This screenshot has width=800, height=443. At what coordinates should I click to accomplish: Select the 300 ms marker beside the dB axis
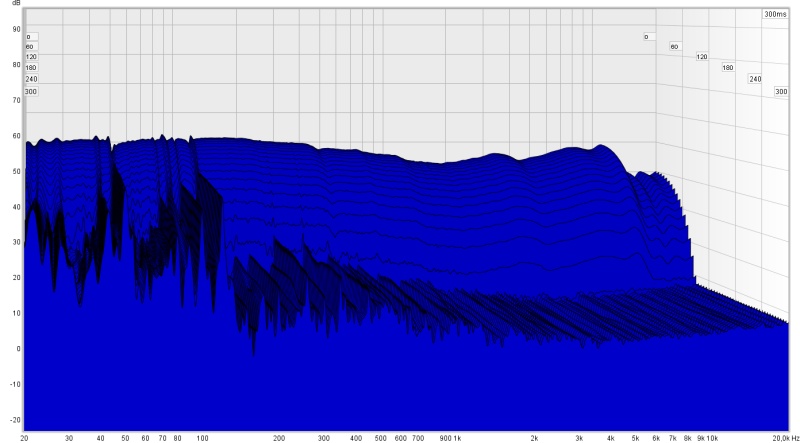pyautogui.click(x=31, y=91)
